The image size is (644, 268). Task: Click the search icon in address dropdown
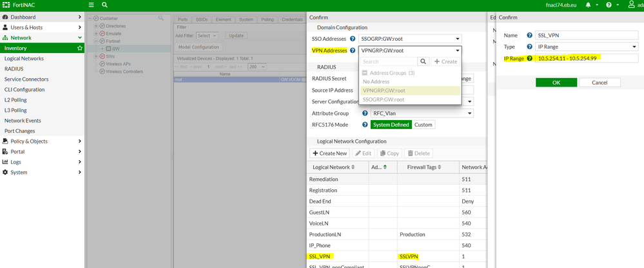coord(423,61)
